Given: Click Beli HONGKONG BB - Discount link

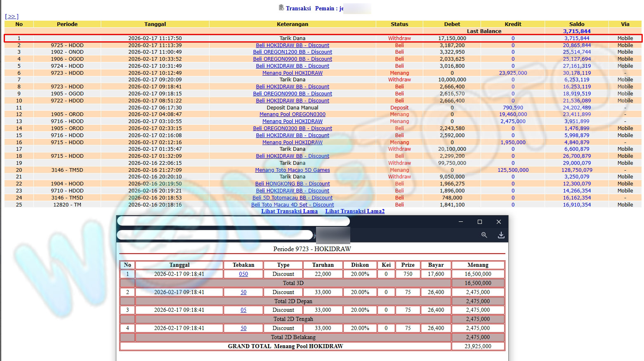Looking at the screenshot, I should [292, 184].
